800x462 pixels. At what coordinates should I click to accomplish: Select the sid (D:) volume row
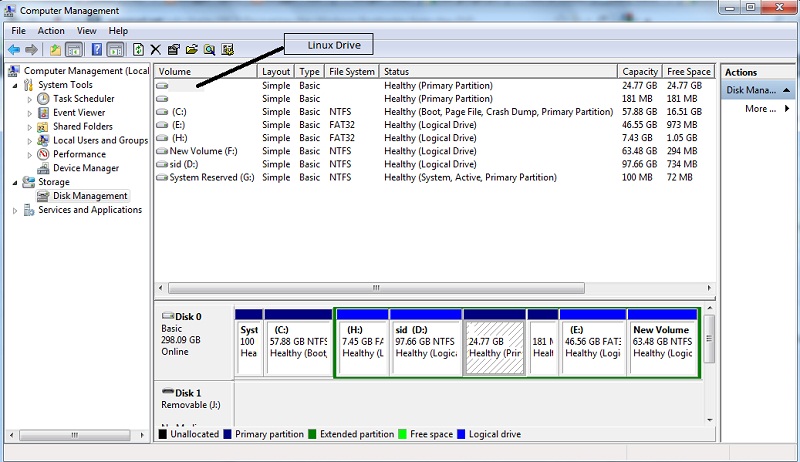point(434,164)
